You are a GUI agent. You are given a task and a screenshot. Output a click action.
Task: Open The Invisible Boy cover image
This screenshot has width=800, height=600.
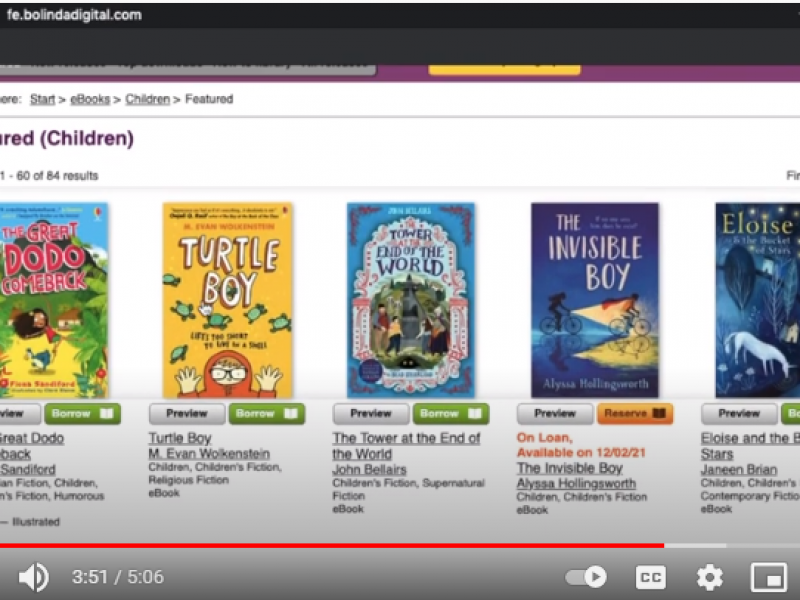[595, 300]
